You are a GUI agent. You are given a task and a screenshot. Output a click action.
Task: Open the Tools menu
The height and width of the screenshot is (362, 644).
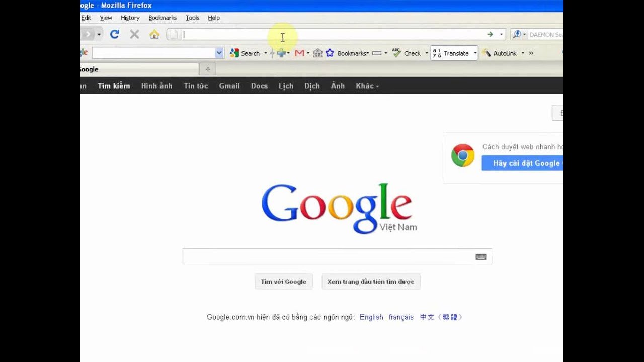click(x=192, y=18)
